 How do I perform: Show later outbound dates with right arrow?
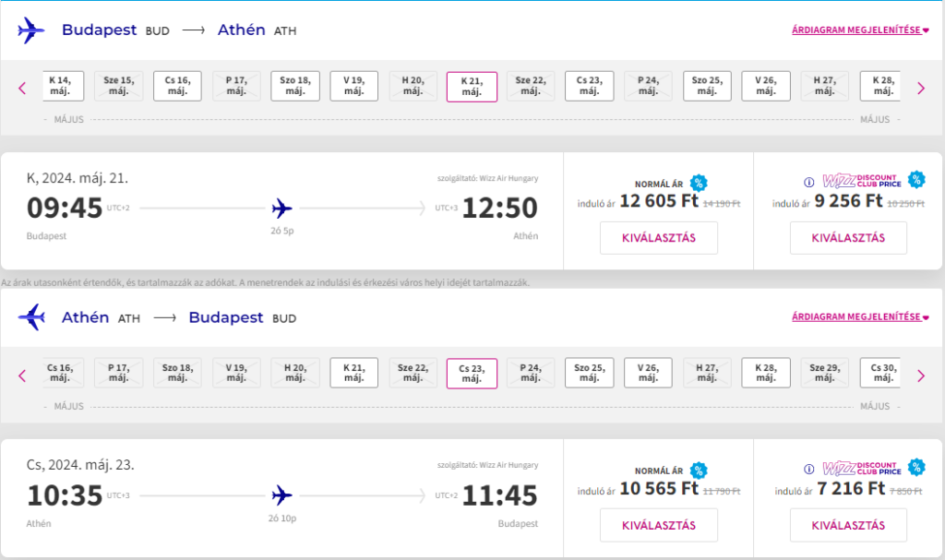921,88
